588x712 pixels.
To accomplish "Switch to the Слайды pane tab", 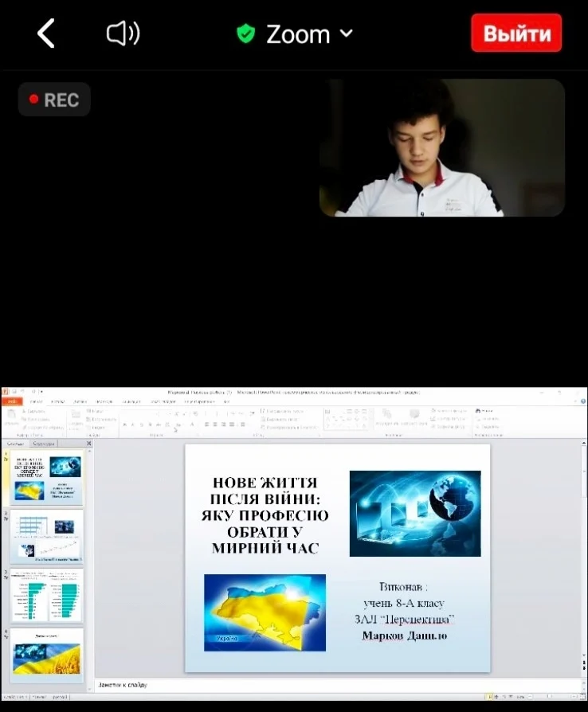I will pyautogui.click(x=17, y=444).
